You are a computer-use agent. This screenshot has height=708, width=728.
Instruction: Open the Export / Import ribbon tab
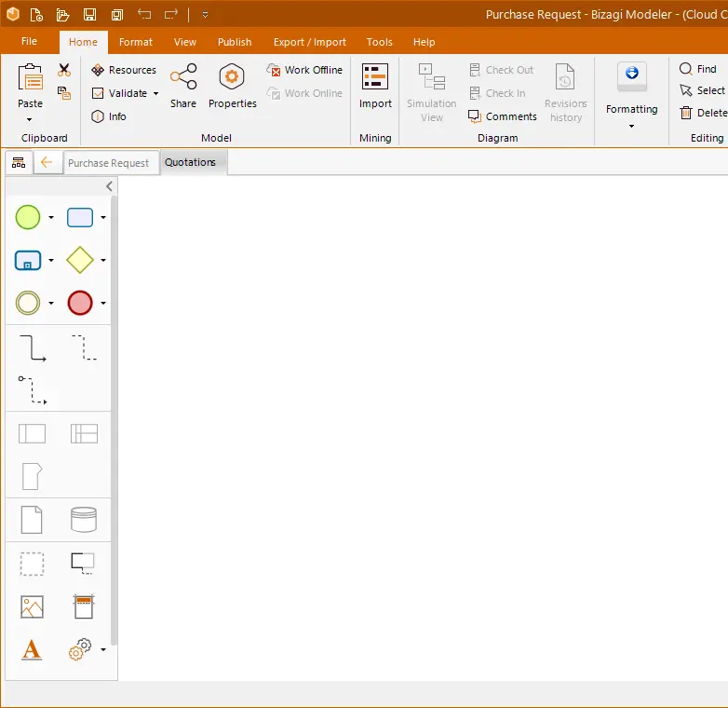click(x=310, y=42)
